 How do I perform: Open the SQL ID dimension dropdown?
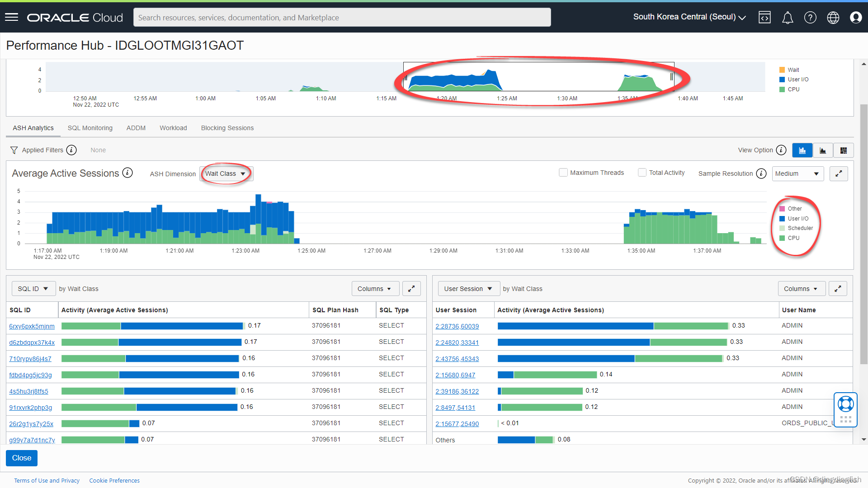(x=33, y=289)
